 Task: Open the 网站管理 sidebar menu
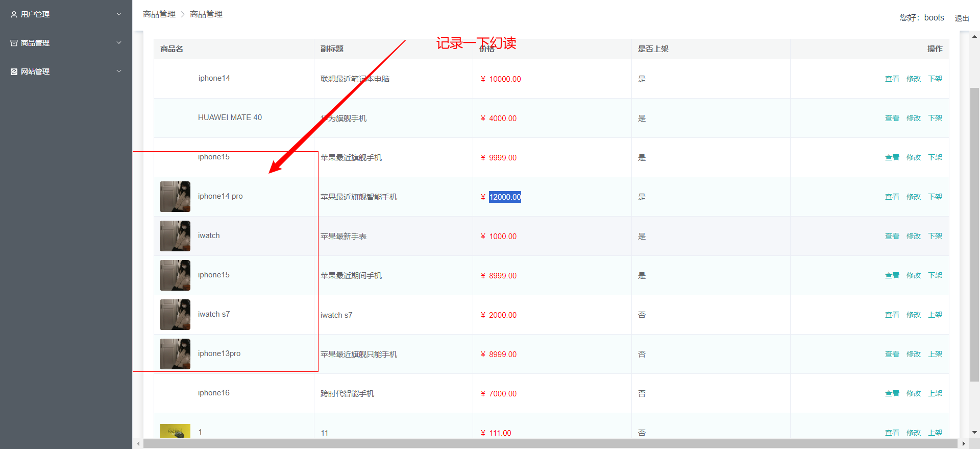(x=66, y=72)
